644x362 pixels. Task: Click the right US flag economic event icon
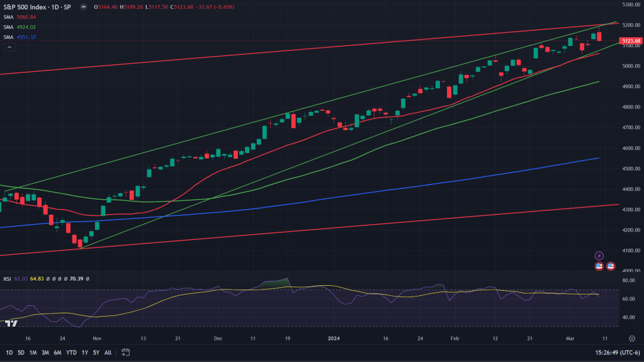(610, 266)
